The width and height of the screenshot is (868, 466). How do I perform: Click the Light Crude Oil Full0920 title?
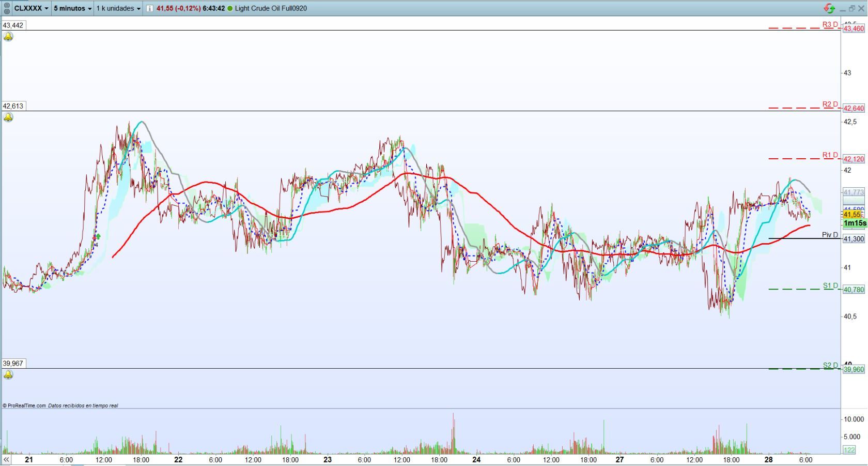click(x=271, y=8)
